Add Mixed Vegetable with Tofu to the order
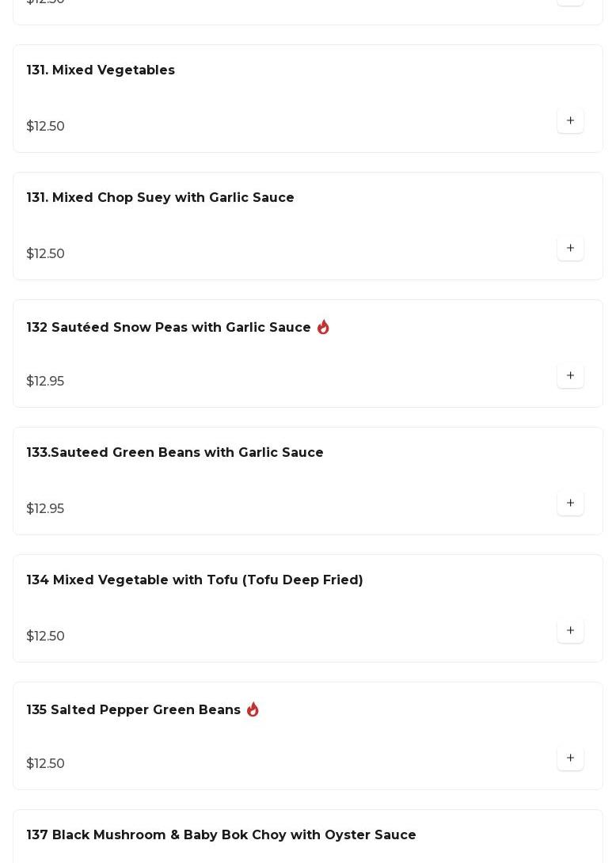The height and width of the screenshot is (863, 616). 570,631
